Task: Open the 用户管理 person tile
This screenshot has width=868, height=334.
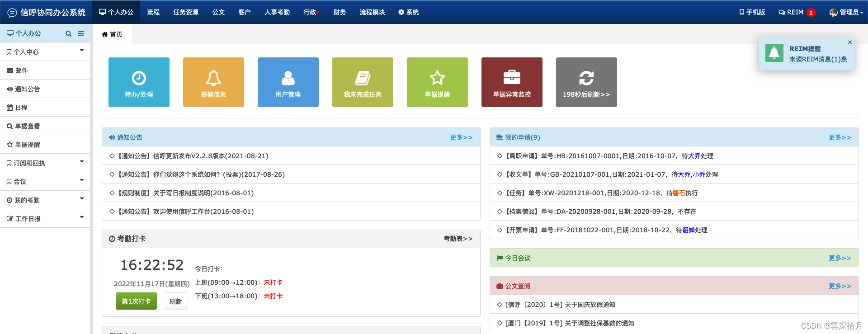Action: click(x=288, y=82)
